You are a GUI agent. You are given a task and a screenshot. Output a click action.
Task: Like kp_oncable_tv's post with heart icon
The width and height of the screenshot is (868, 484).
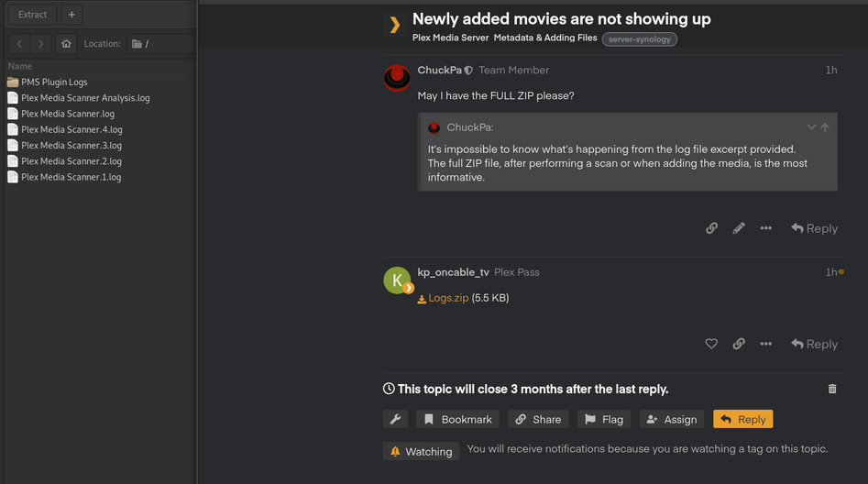711,344
